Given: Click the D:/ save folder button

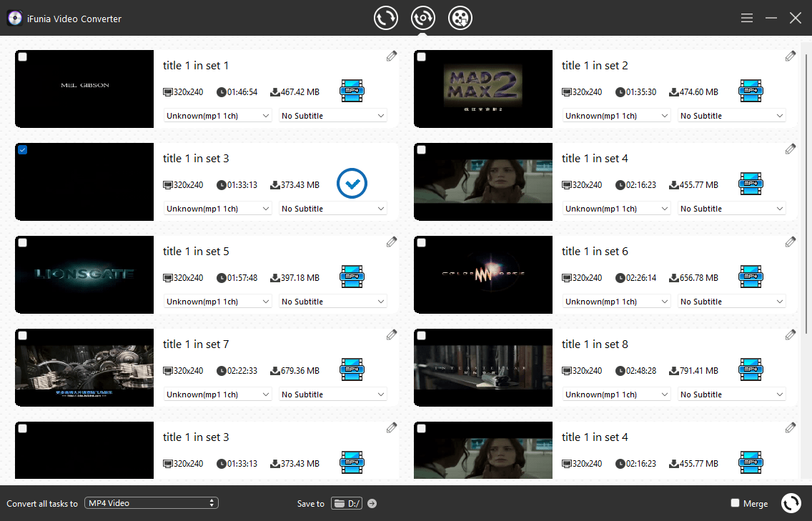Looking at the screenshot, I should pos(347,504).
